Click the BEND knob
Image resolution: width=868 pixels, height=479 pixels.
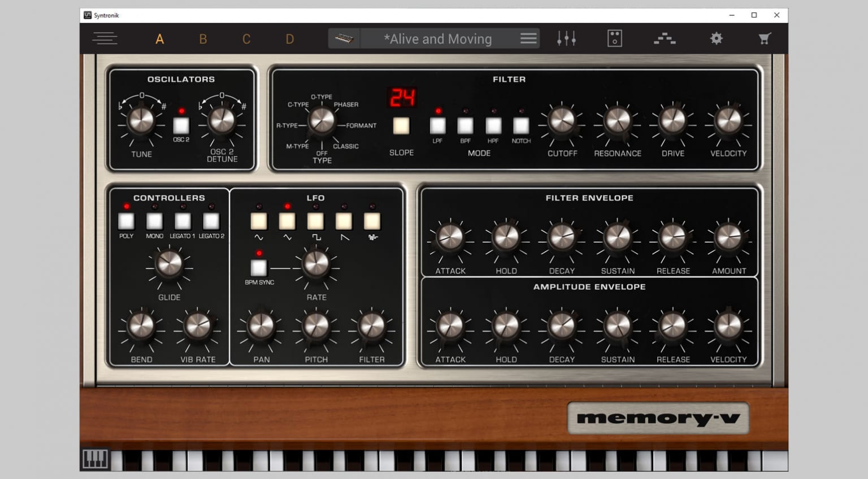click(x=141, y=326)
